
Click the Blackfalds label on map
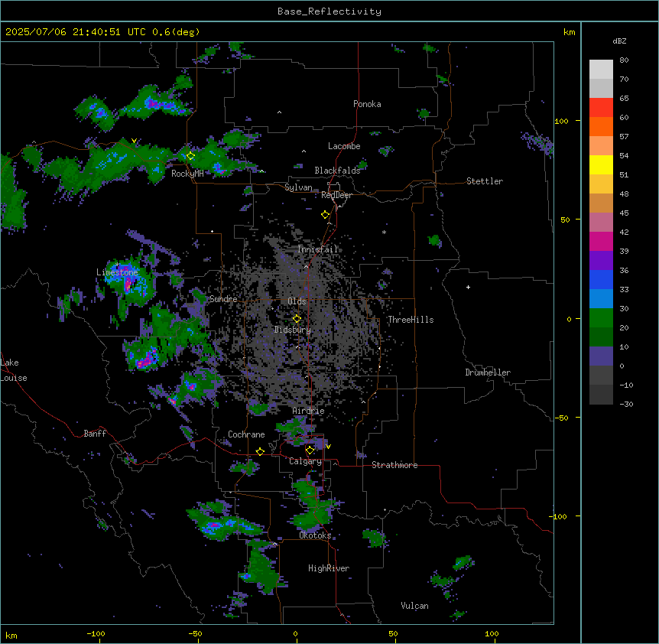(337, 171)
